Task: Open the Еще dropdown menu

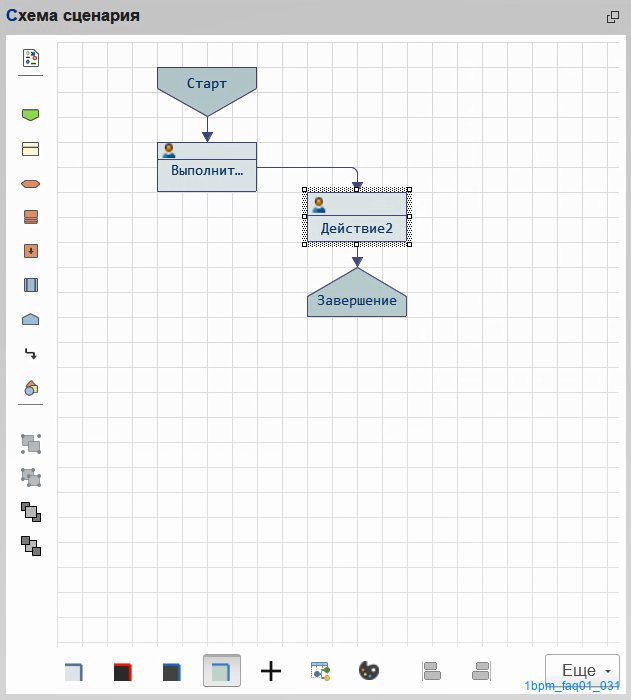Action: pos(582,671)
